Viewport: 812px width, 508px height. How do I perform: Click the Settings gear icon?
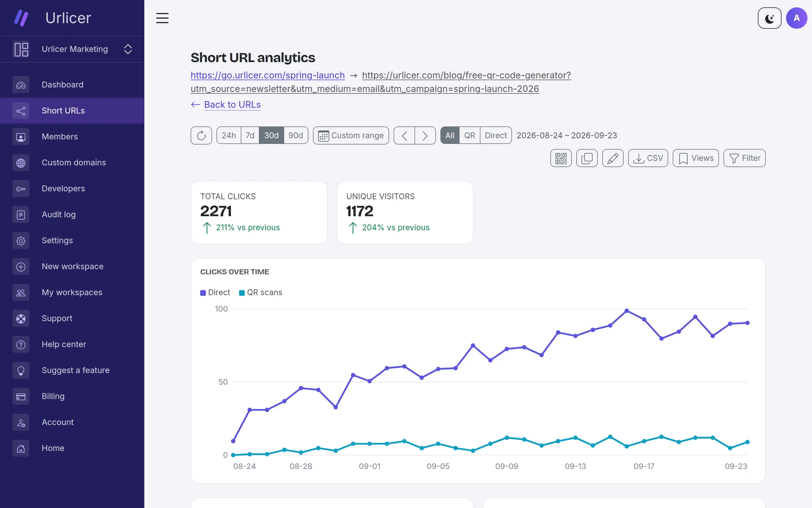(21, 240)
